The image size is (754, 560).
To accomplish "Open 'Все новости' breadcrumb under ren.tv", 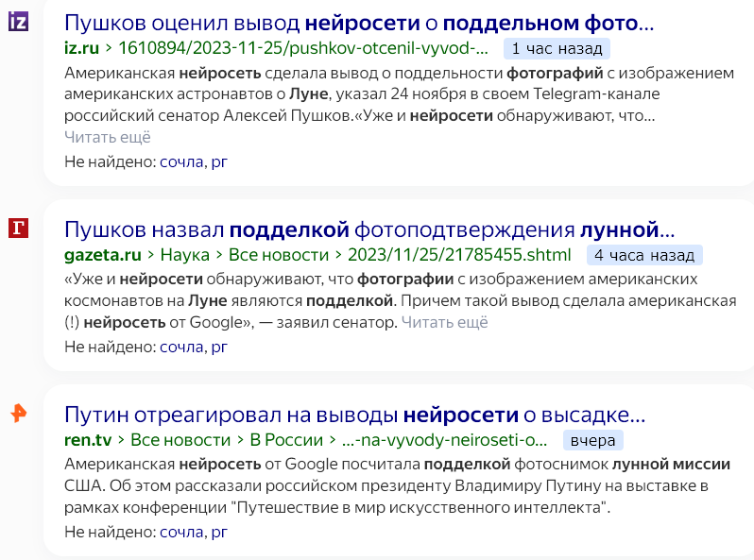I will (180, 440).
